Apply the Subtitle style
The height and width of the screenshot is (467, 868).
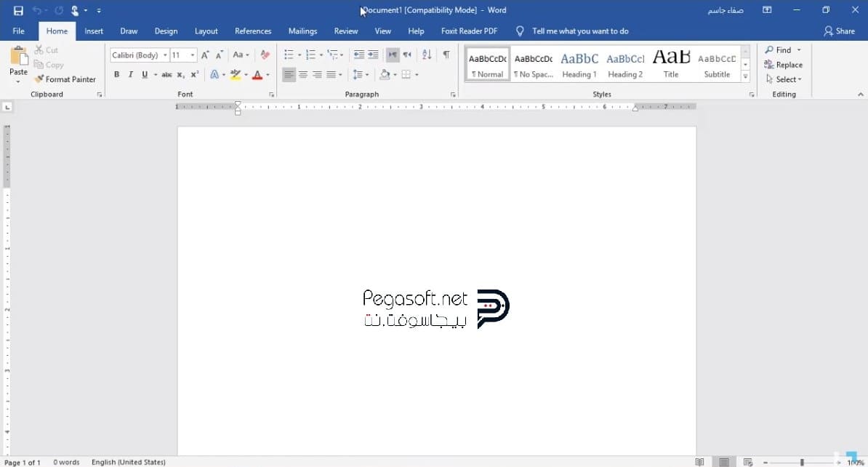[x=717, y=65]
